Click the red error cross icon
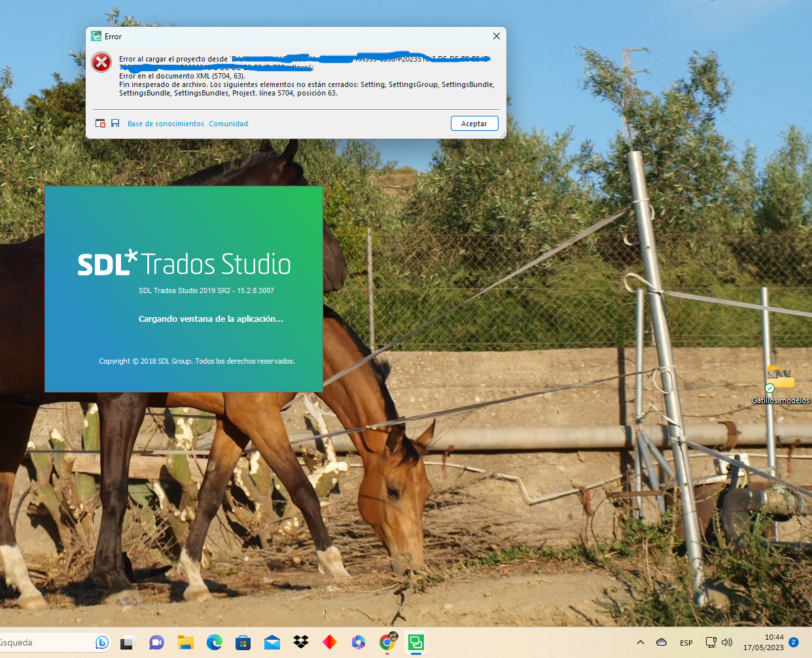 (x=101, y=62)
